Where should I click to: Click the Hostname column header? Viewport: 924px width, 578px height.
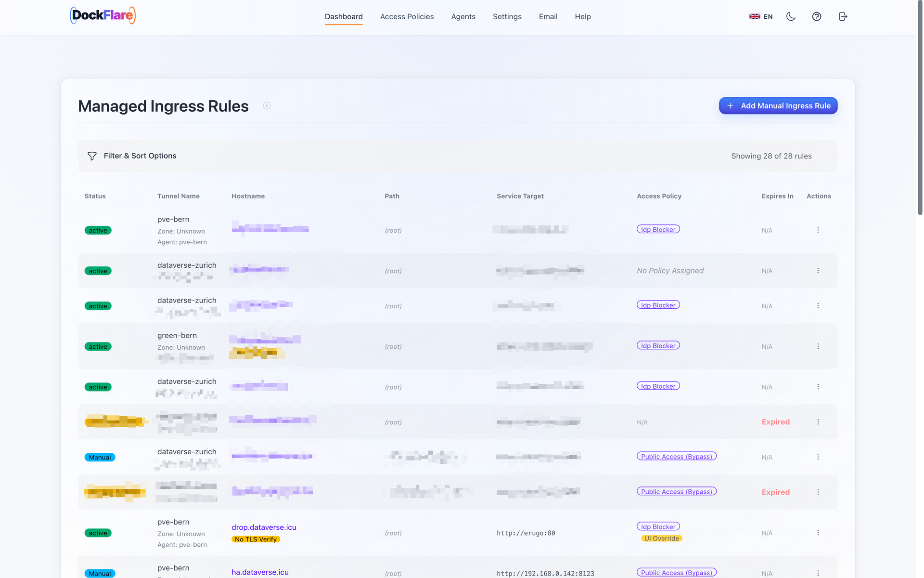(248, 196)
